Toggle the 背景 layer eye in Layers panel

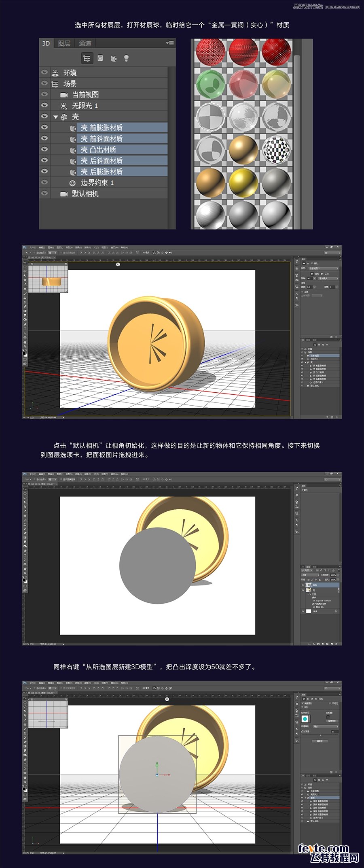tap(303, 611)
